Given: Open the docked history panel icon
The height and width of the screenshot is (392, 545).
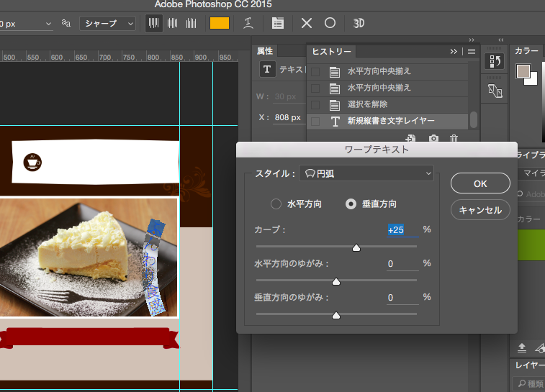Looking at the screenshot, I should click(x=495, y=61).
